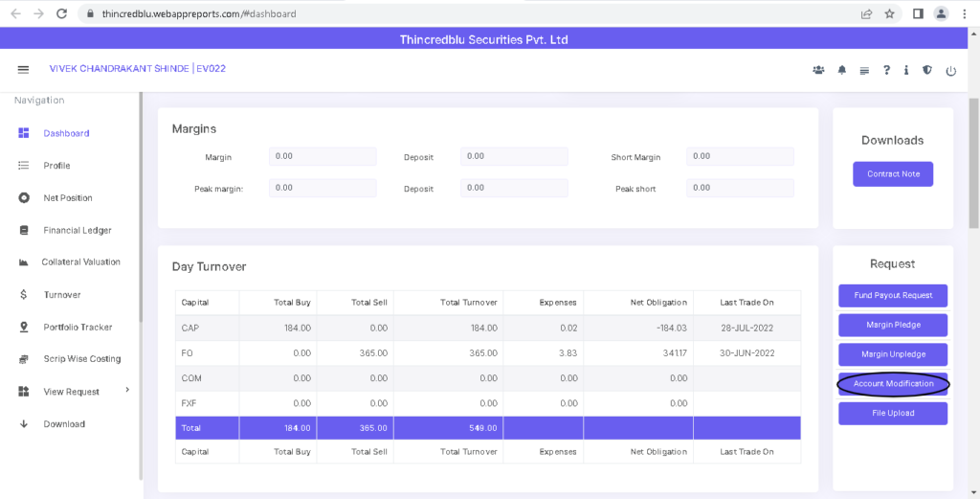This screenshot has height=499, width=980.
Task: Click the Margin Unpledge button
Action: (x=893, y=354)
